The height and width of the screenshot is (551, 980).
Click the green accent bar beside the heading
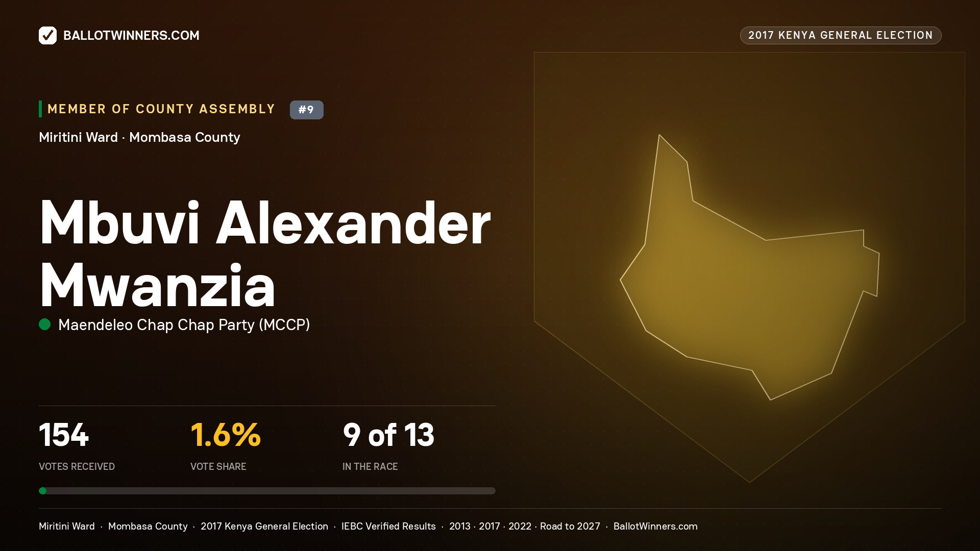click(40, 109)
